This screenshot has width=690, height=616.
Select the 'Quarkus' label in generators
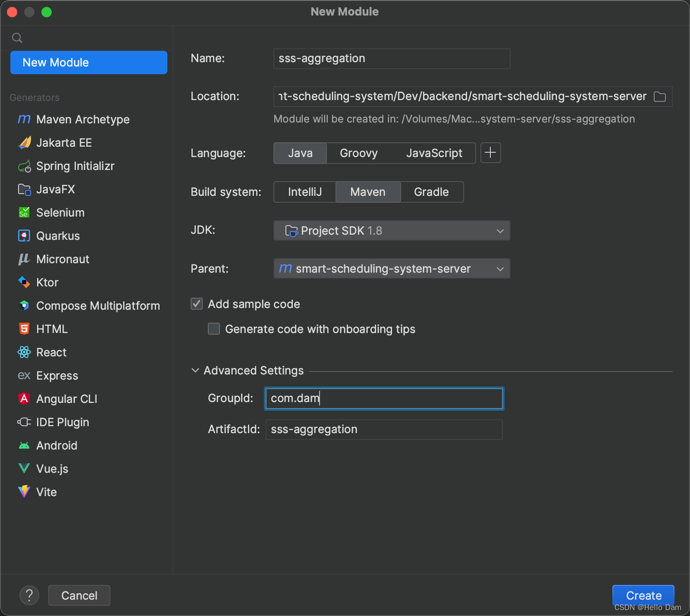(x=58, y=236)
